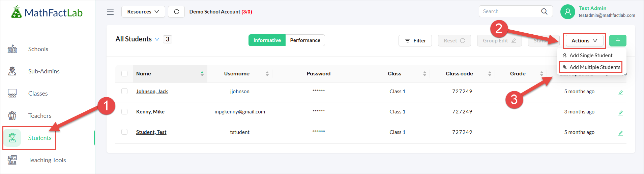Switch to the Performance tab
This screenshot has width=644, height=174.
tap(305, 40)
